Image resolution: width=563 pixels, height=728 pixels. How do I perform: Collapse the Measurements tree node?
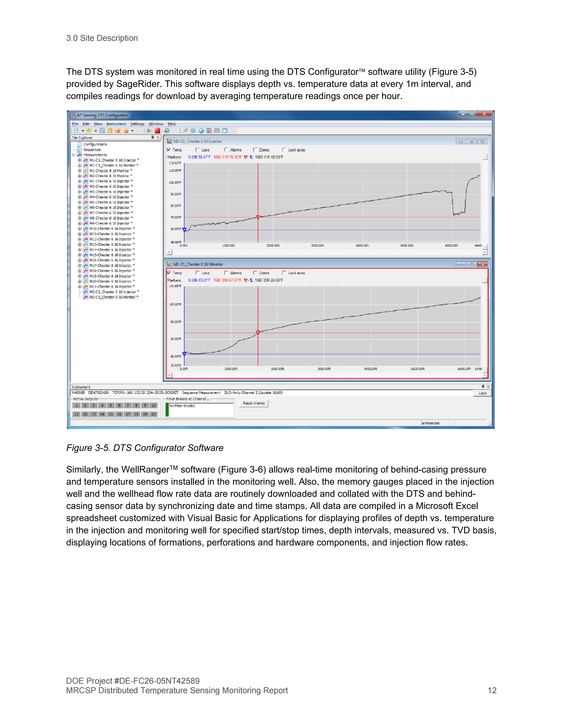[x=73, y=155]
